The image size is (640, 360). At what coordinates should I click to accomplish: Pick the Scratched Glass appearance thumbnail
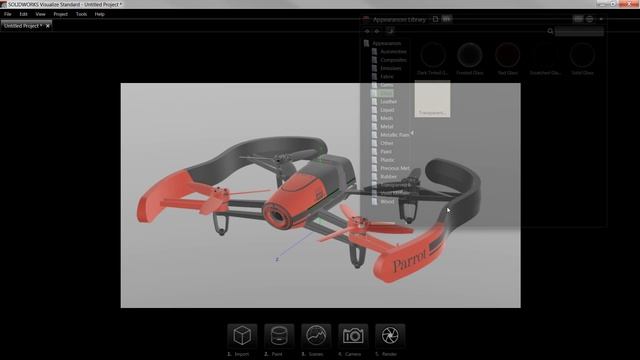click(545, 58)
